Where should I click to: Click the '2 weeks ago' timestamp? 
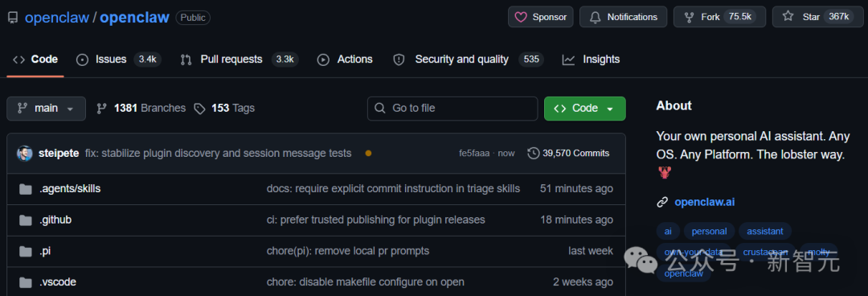coord(583,282)
